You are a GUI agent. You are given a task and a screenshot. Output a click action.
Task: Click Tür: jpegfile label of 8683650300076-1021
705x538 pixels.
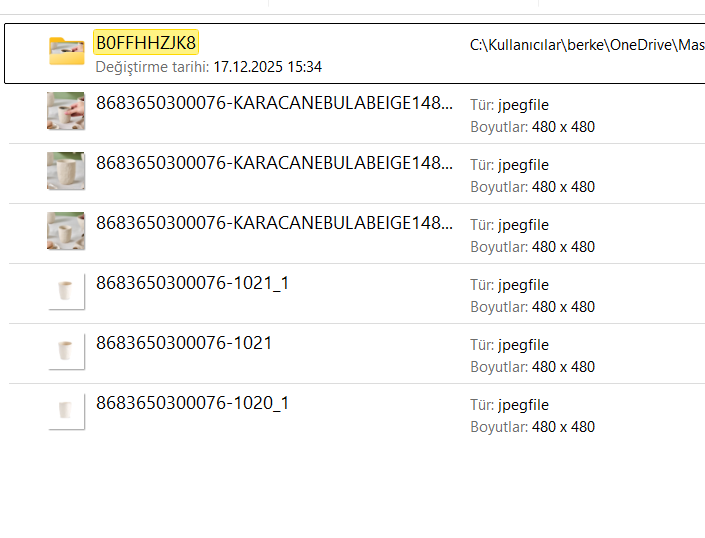coord(509,345)
